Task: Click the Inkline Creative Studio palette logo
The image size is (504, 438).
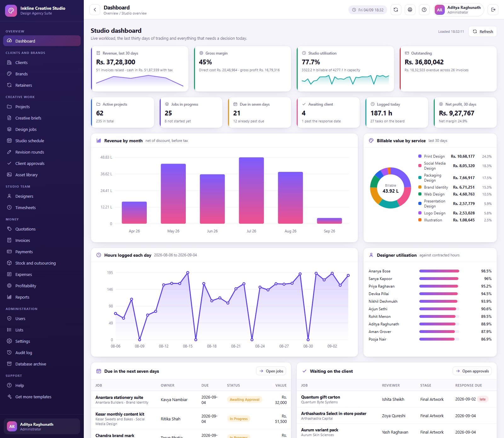Action: [x=11, y=10]
